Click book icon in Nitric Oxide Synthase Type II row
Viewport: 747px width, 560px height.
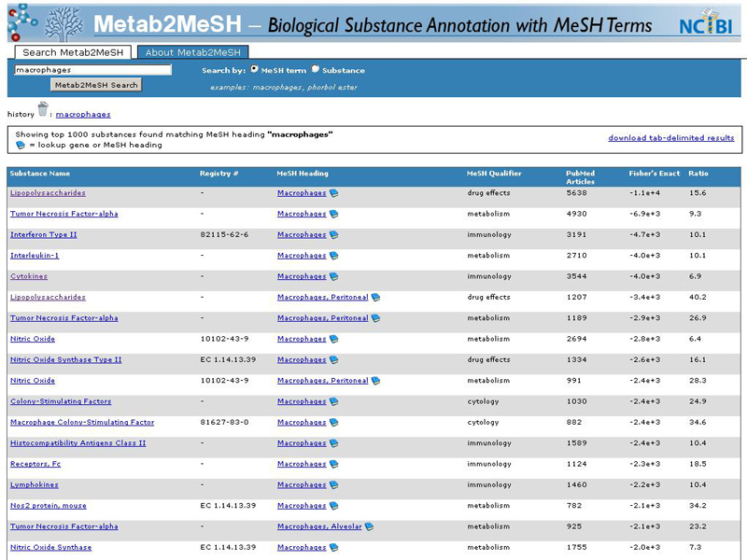(x=334, y=360)
